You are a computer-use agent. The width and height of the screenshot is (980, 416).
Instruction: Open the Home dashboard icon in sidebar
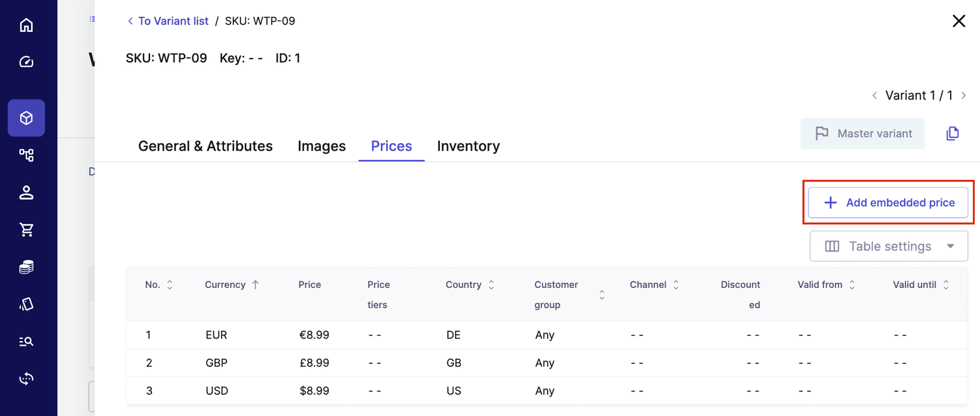(26, 24)
